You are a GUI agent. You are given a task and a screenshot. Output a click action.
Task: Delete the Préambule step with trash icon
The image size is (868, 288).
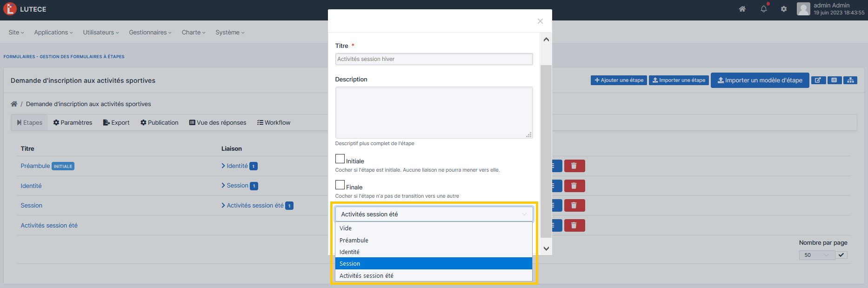pos(574,166)
